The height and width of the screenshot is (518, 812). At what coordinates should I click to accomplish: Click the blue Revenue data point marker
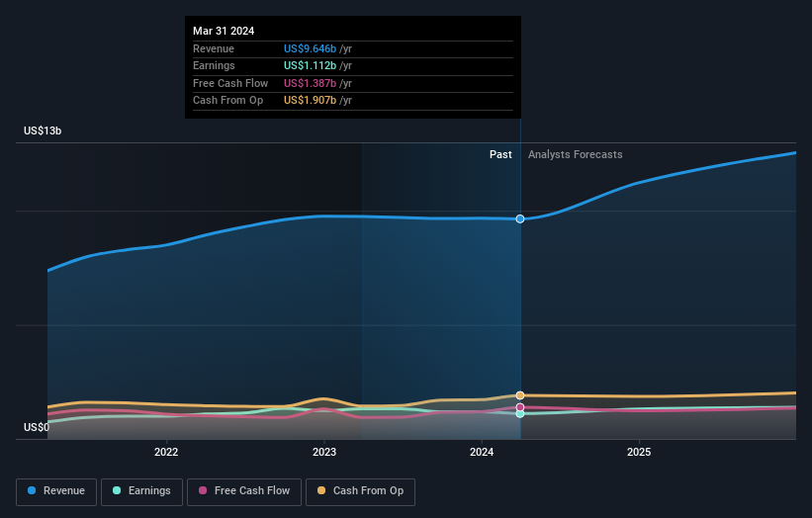[520, 218]
